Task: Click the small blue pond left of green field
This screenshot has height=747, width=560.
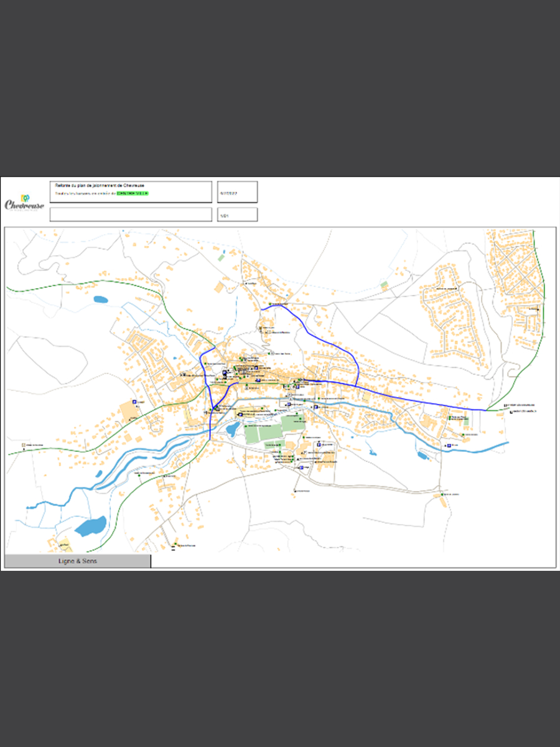Action: [x=233, y=429]
